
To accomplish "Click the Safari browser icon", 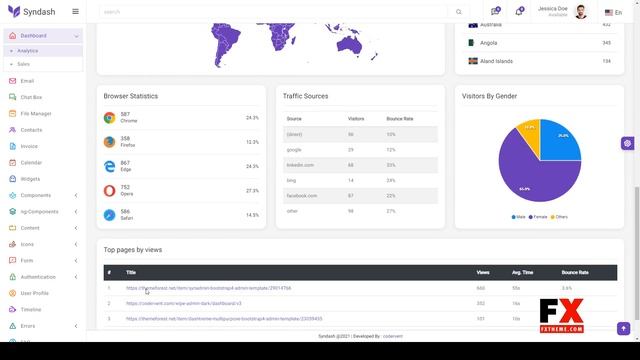I will pos(109,215).
